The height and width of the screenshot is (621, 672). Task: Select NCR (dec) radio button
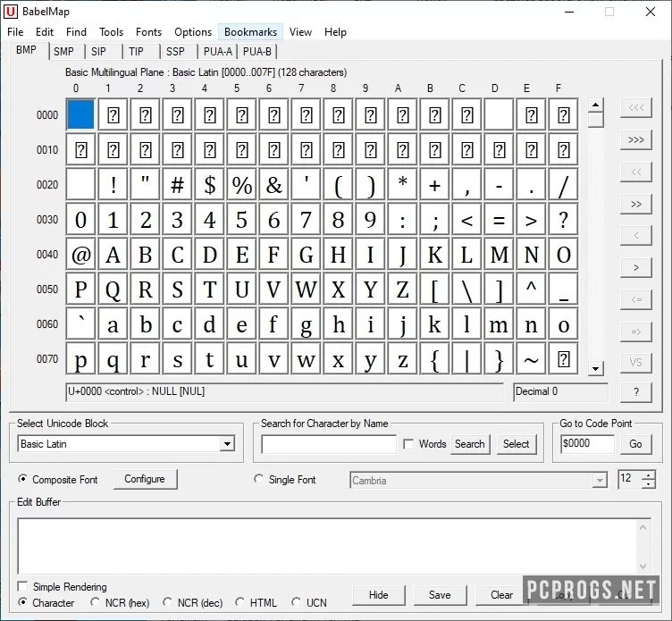(168, 602)
